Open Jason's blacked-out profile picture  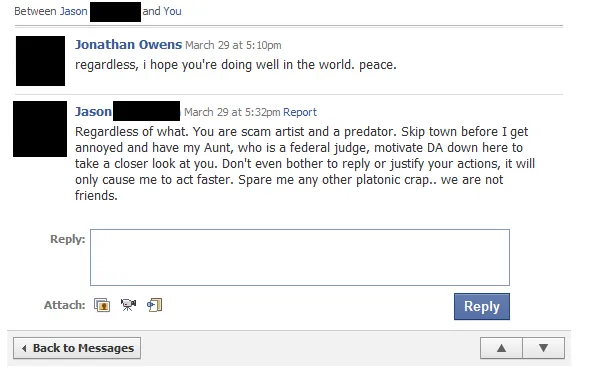[x=40, y=129]
